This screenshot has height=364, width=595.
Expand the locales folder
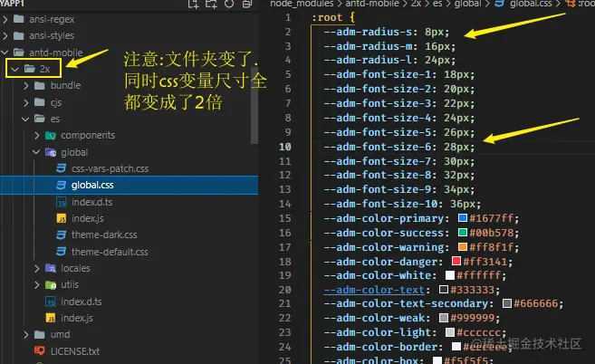coord(37,268)
